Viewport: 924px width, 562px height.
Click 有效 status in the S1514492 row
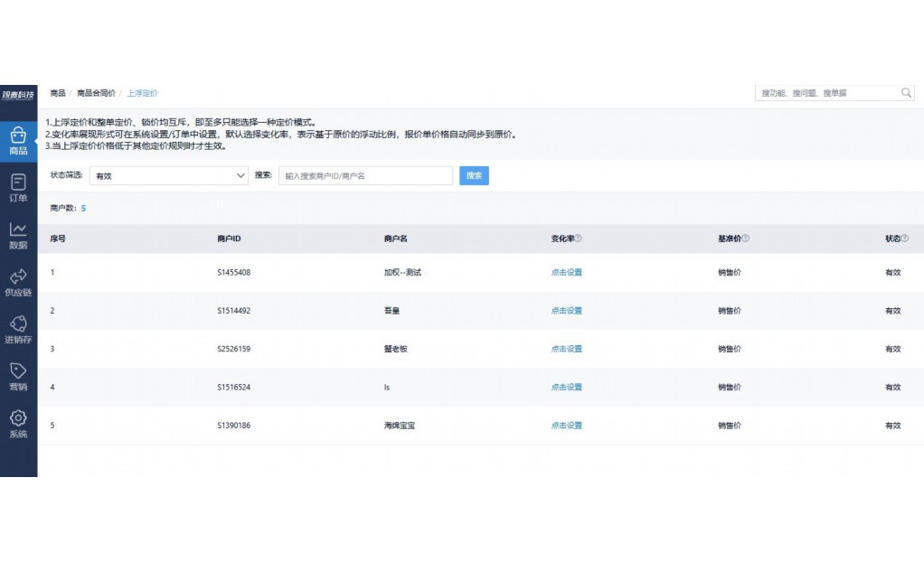point(892,311)
